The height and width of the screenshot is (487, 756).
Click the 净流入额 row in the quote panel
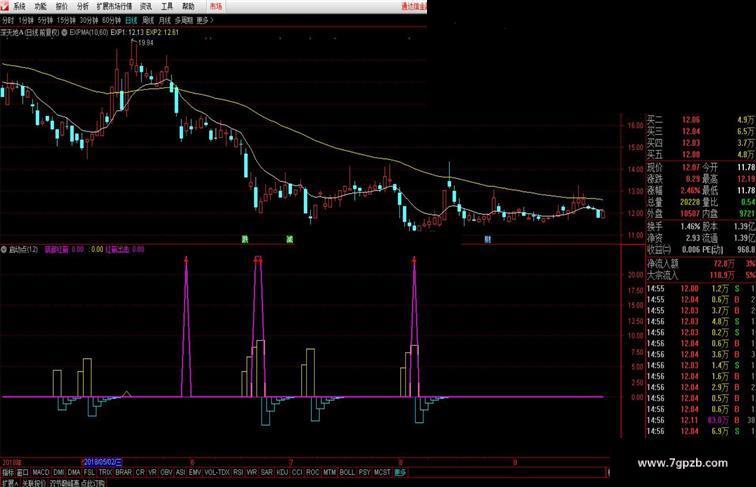[x=701, y=264]
